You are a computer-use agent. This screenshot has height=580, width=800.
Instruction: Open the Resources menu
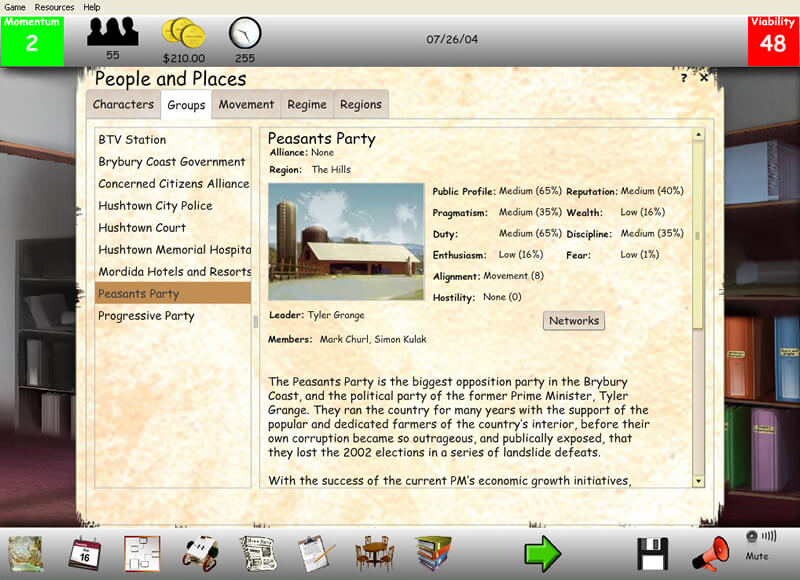(x=54, y=7)
